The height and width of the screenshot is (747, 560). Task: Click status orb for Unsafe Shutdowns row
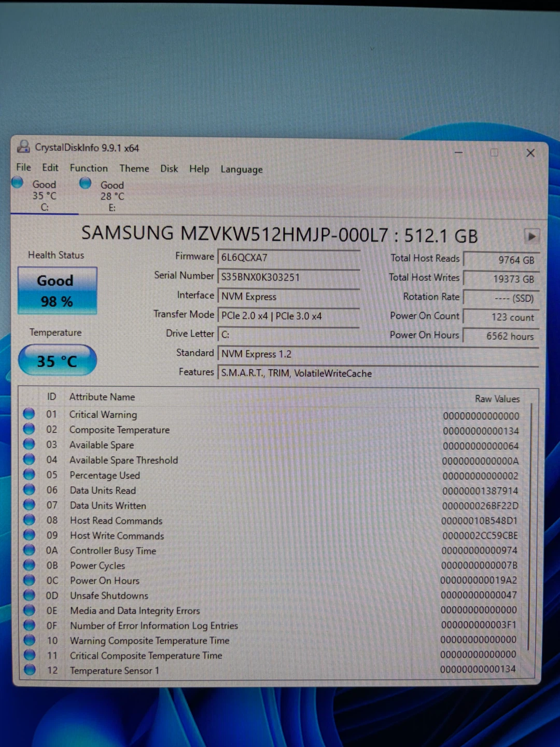click(30, 594)
